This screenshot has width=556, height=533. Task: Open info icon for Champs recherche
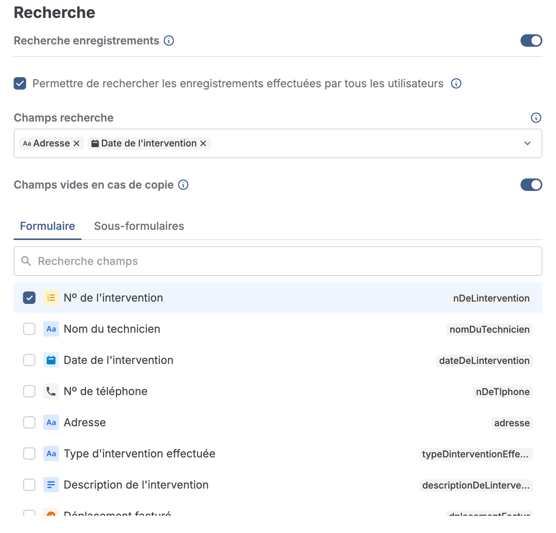tap(536, 118)
